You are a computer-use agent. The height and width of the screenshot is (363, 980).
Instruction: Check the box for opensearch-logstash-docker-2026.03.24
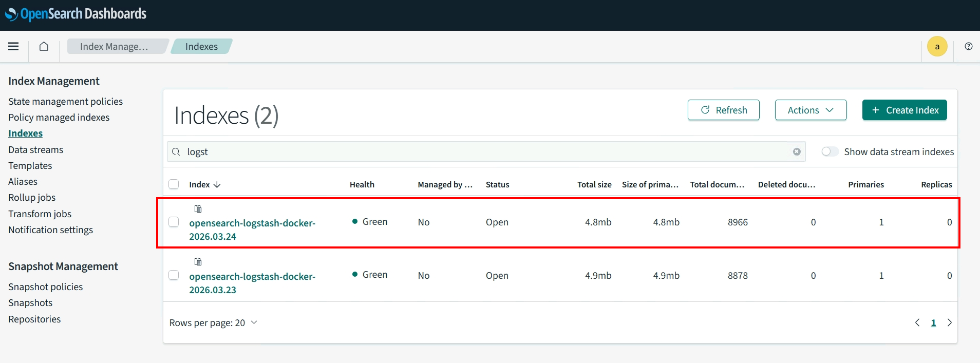point(174,222)
